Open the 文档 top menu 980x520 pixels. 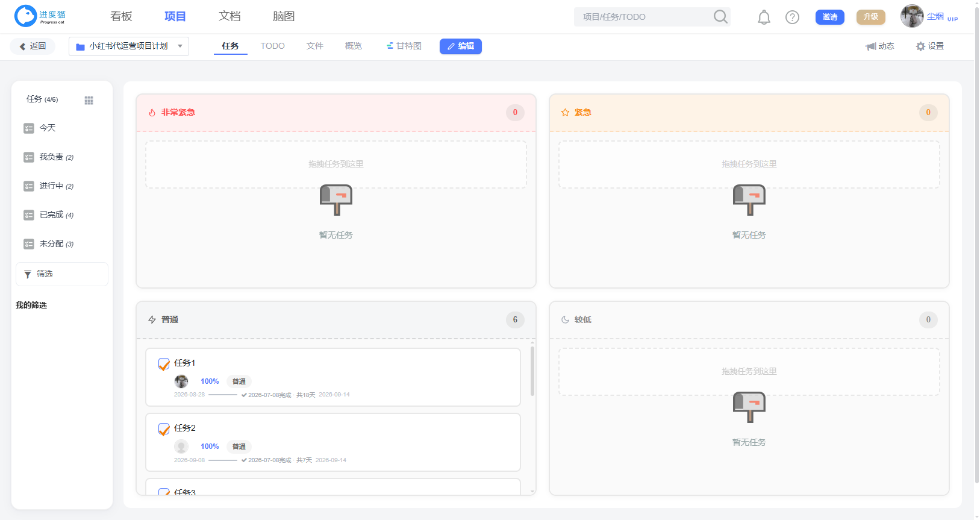pos(229,16)
